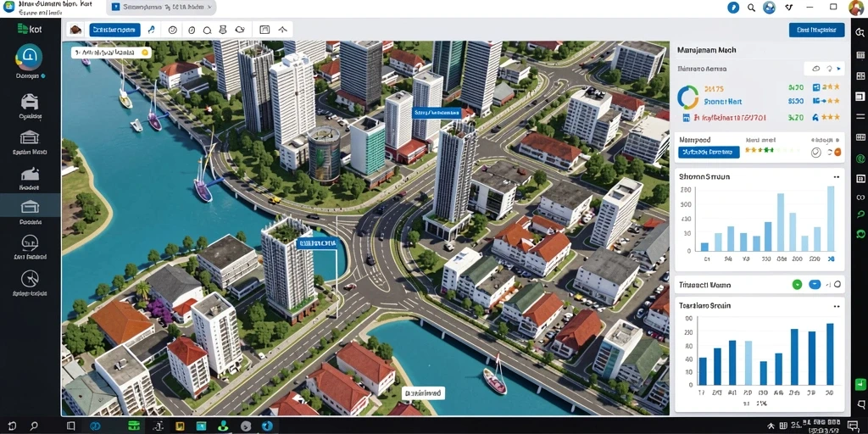868x434 pixels.
Task: Switch to the browser tab in title bar
Action: [x=160, y=7]
